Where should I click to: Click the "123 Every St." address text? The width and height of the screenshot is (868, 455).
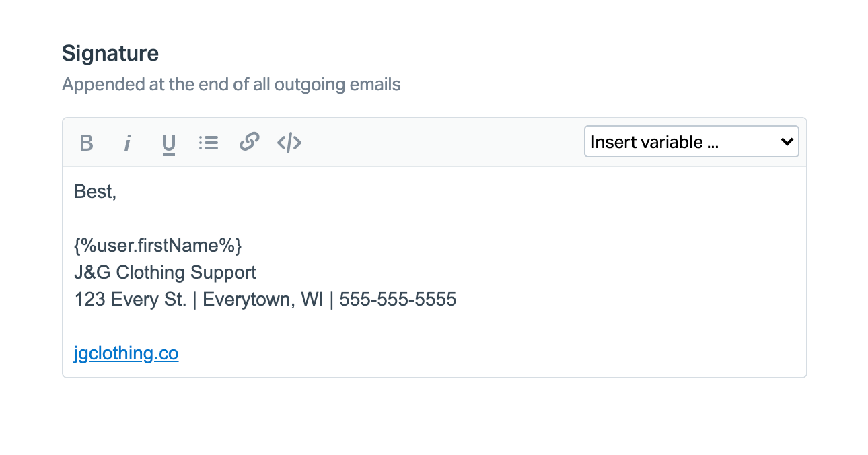(x=130, y=300)
